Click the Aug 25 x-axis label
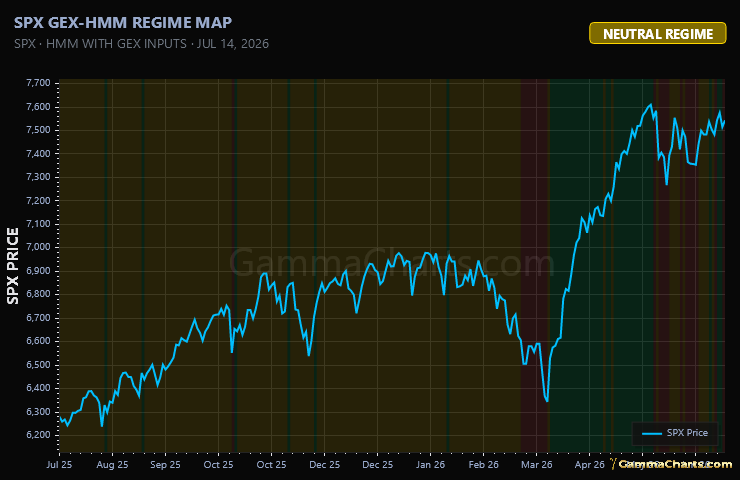This screenshot has height=480, width=740. (112, 465)
